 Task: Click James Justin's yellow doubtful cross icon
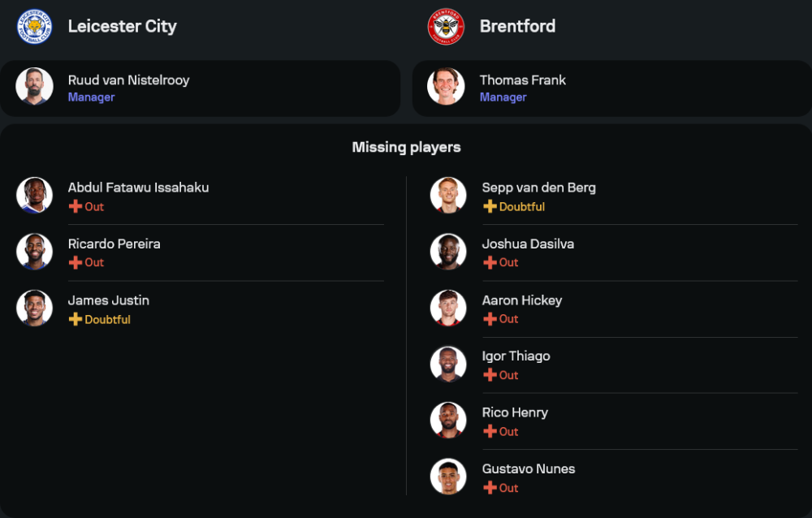coord(76,319)
